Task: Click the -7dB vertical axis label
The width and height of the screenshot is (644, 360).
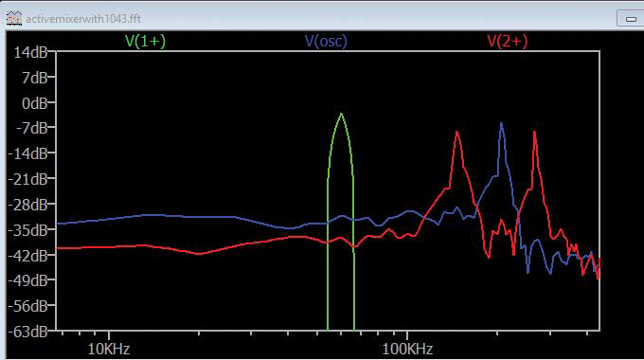Action: pyautogui.click(x=31, y=129)
